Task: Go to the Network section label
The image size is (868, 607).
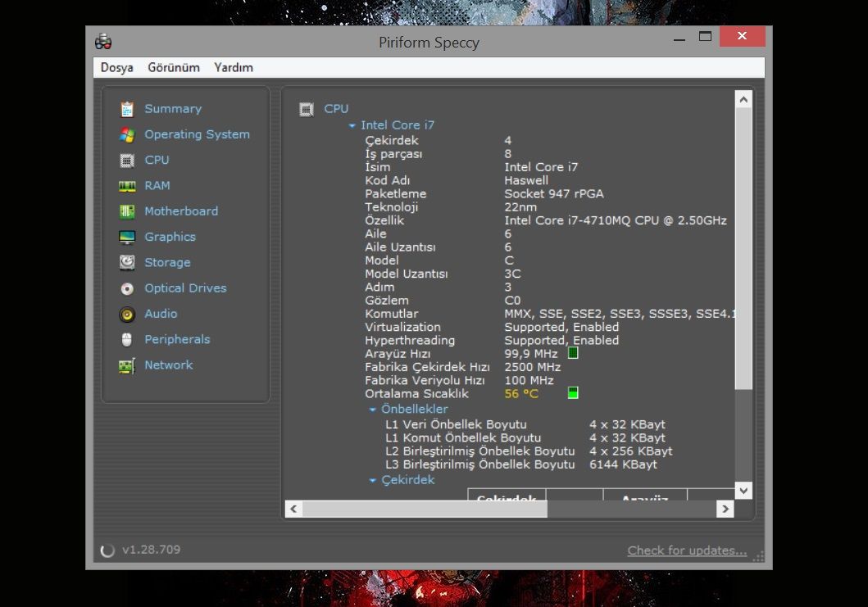Action: (169, 365)
